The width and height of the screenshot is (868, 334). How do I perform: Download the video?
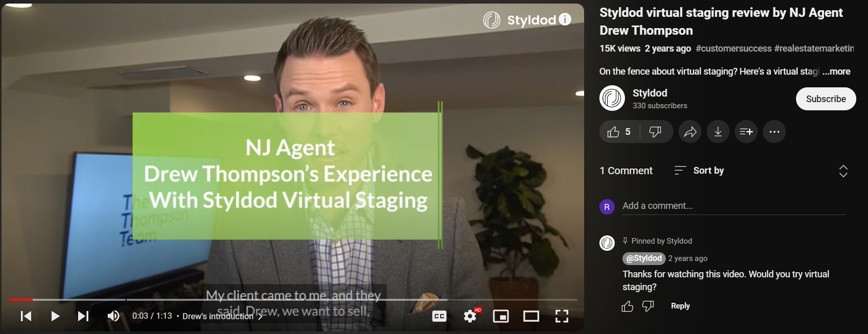(x=718, y=132)
